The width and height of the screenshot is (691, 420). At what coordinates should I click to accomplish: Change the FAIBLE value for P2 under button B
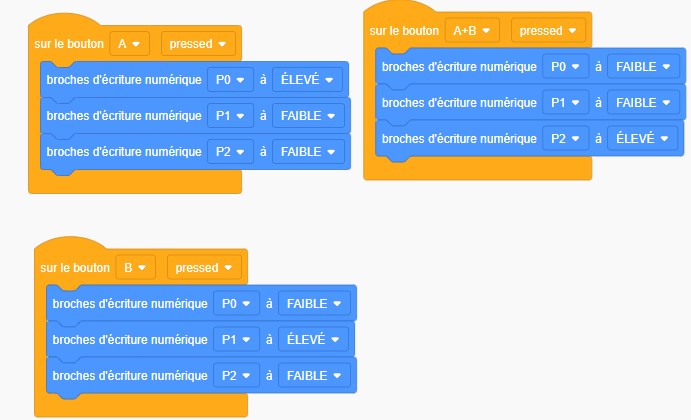coord(314,376)
